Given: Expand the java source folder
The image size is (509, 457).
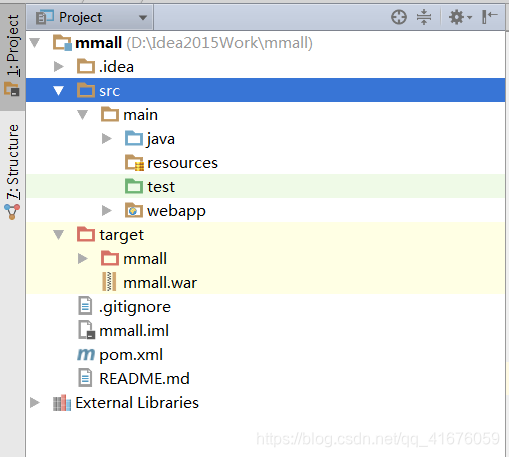Looking at the screenshot, I should pyautogui.click(x=107, y=139).
